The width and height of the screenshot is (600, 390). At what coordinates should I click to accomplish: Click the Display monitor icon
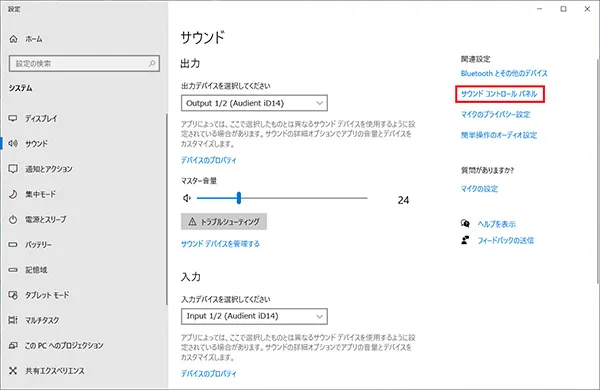tap(13, 118)
